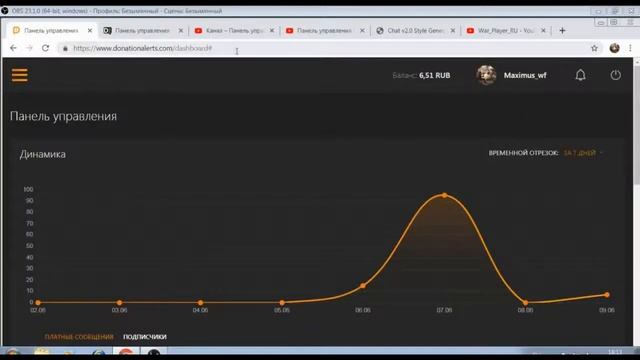This screenshot has height=360, width=640.
Task: Click the 6,51 RUB balance
Action: 435,76
